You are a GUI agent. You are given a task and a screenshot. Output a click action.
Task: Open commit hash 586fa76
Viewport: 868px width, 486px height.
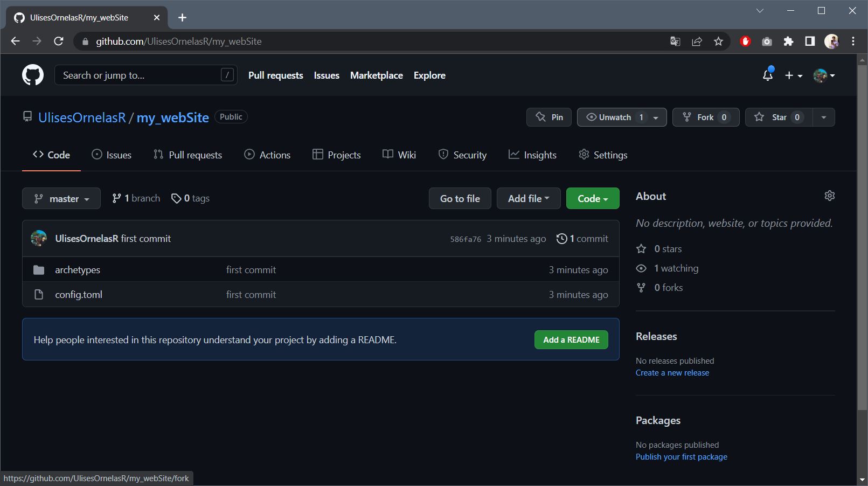pos(466,239)
